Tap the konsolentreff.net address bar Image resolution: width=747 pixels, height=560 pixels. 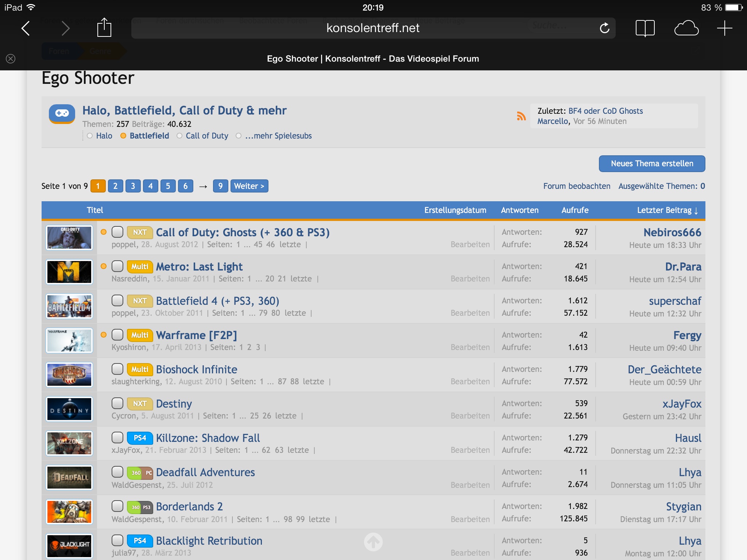point(373,28)
